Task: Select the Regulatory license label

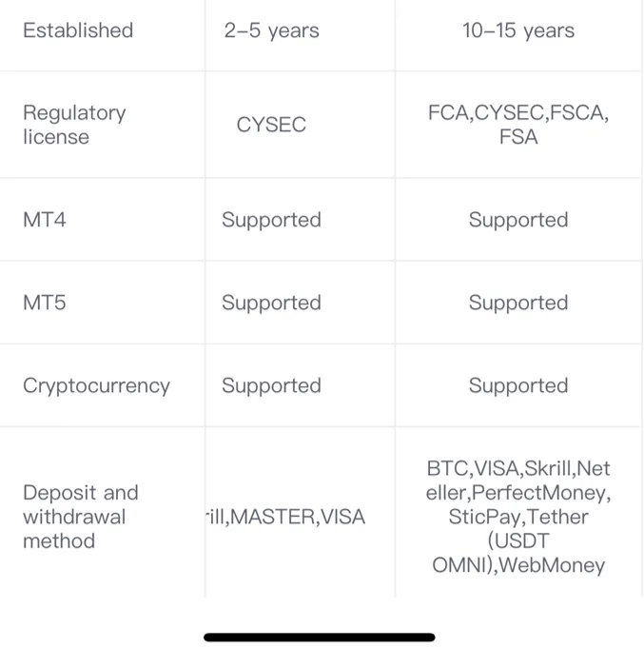Action: (74, 125)
